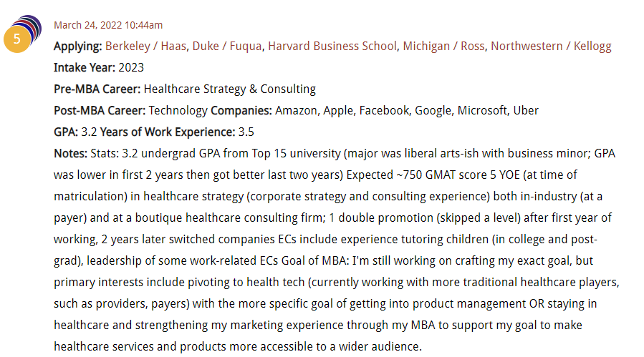Open the Northwestern / Kellogg link

[550, 47]
